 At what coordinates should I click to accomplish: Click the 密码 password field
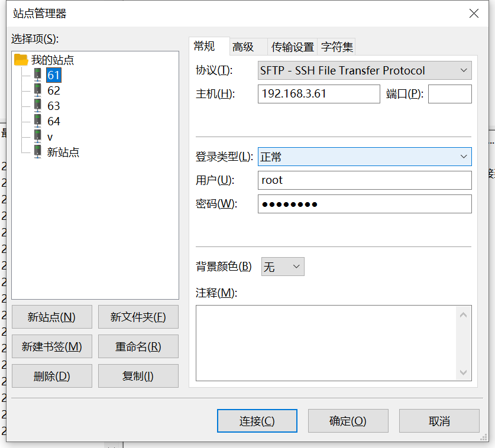pyautogui.click(x=365, y=204)
